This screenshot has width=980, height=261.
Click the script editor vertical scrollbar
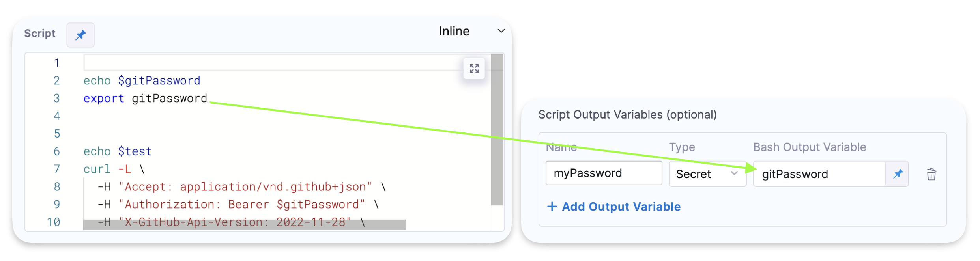497,129
